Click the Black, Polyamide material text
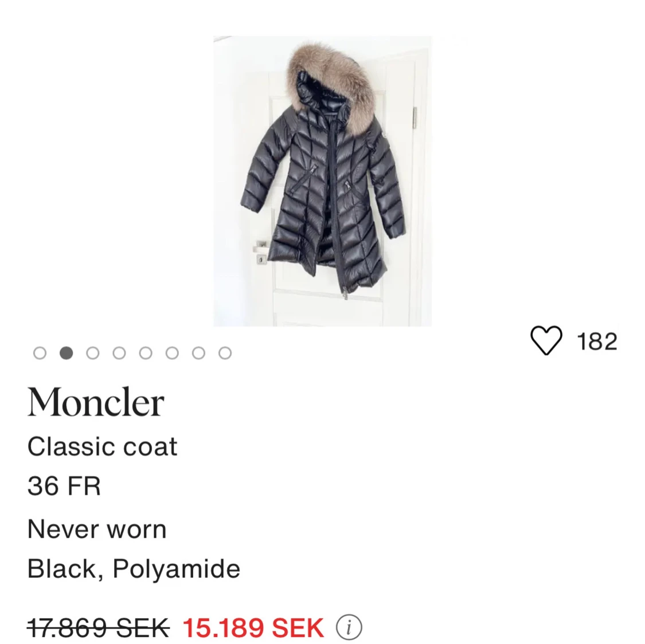 point(134,569)
